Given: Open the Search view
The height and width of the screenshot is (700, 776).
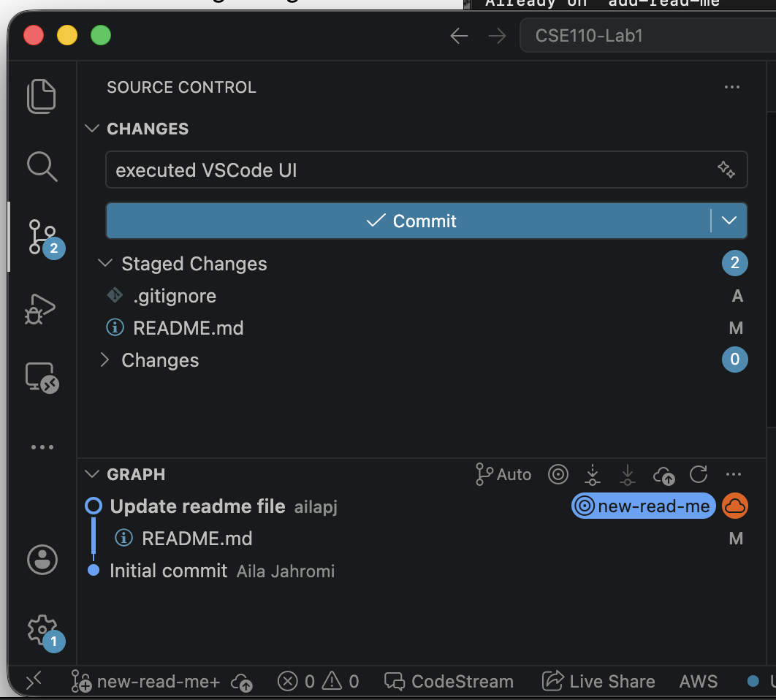Looking at the screenshot, I should [x=42, y=167].
